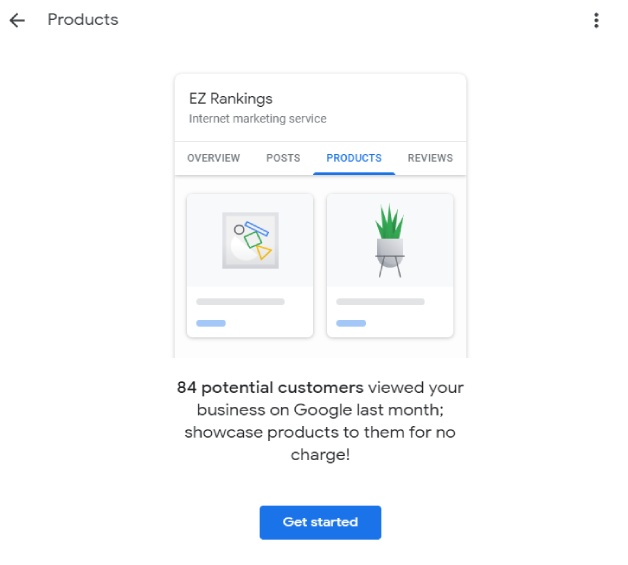Click the potted plant product illustration
Image resolution: width=628 pixels, height=565 pixels.
[x=389, y=240]
